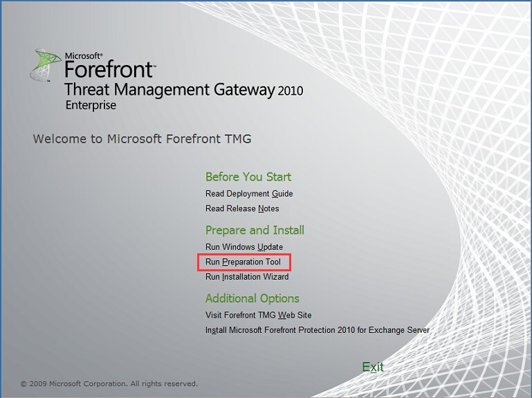Viewport: 532px width, 398px height.
Task: Click the '© 2009 Microsoft Corporation' copyright text
Action: (109, 383)
